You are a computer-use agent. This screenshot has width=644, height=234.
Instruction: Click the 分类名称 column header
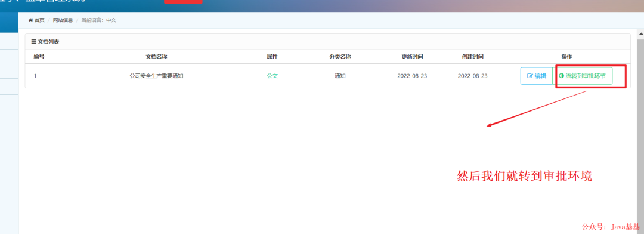pyautogui.click(x=340, y=57)
